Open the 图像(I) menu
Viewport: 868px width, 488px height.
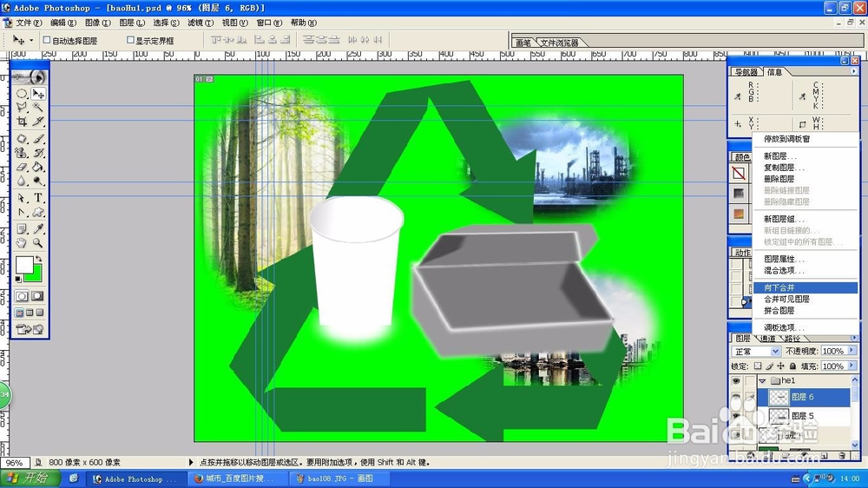tap(98, 23)
